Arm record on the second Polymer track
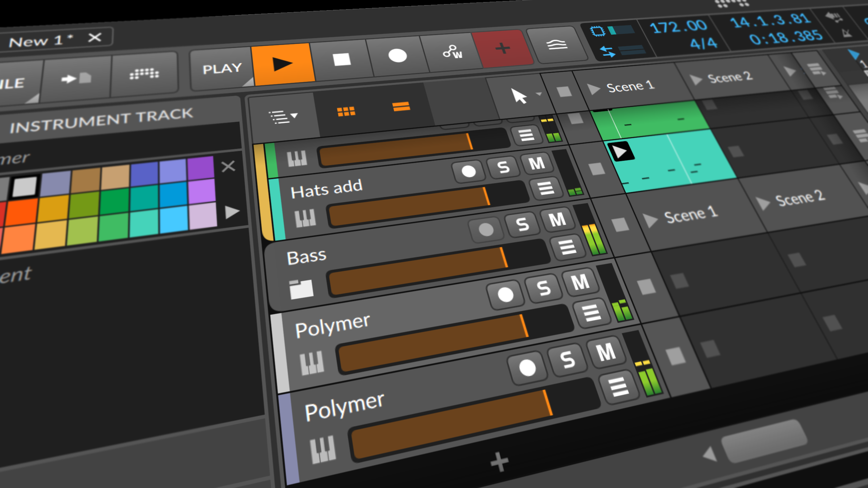This screenshot has height=488, width=868. [527, 368]
